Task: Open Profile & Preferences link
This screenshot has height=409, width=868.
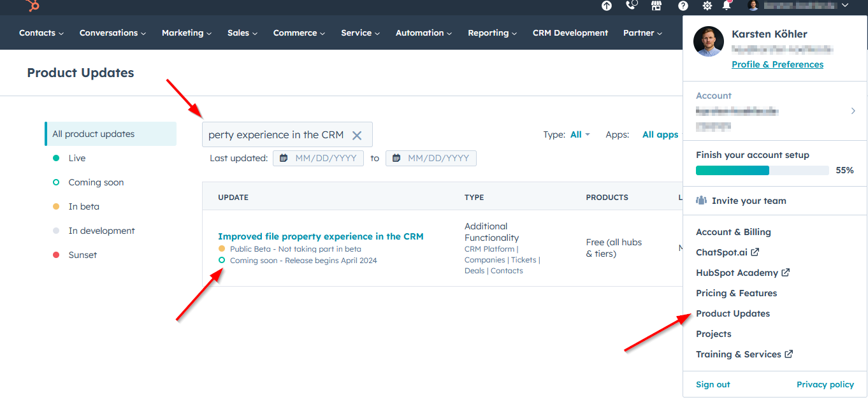Action: coord(777,64)
